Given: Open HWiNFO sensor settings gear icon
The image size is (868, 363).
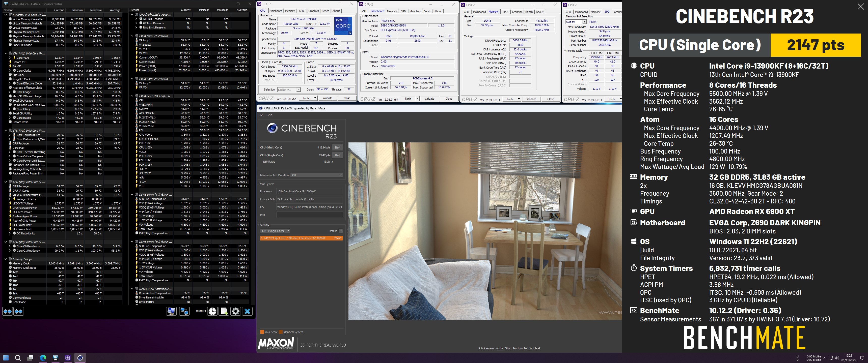Looking at the screenshot, I should click(235, 311).
